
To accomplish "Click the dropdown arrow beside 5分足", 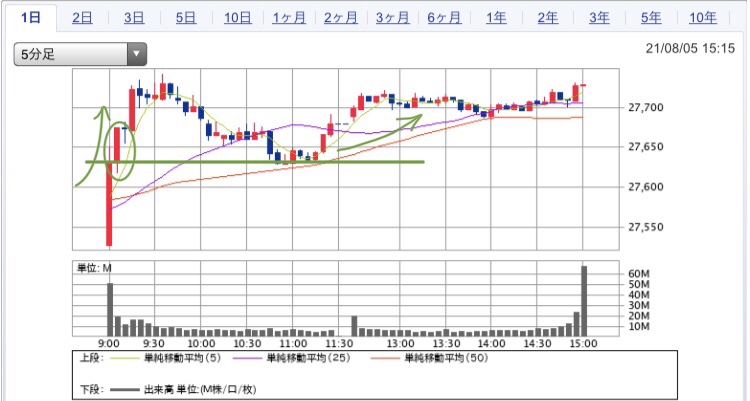I will click(x=137, y=54).
